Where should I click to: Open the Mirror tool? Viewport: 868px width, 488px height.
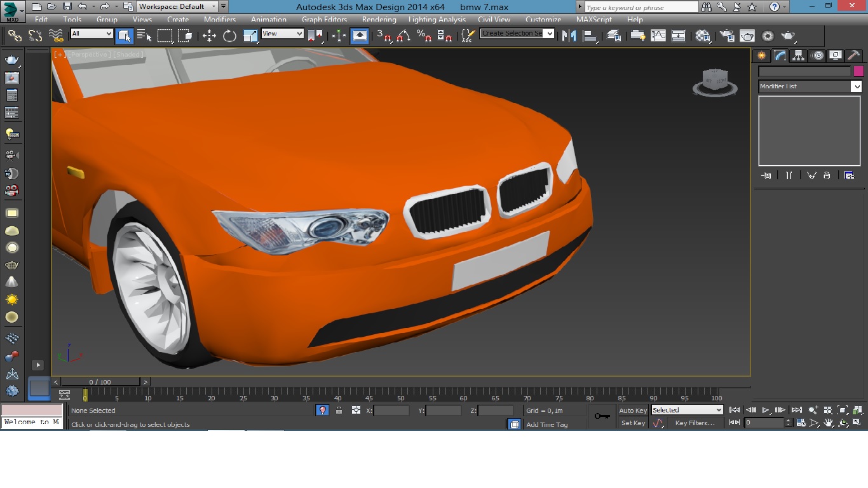569,36
